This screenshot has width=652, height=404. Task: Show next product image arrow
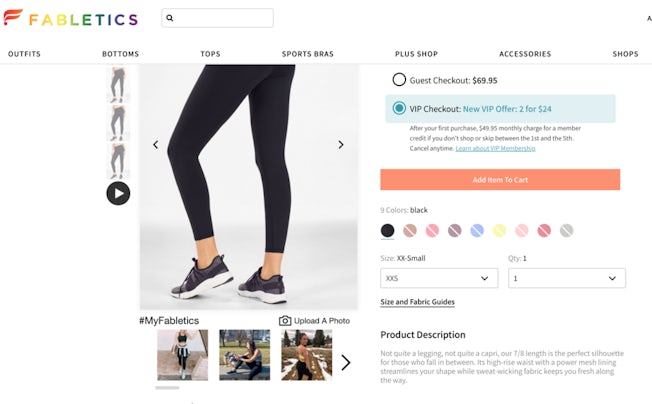pyautogui.click(x=341, y=145)
